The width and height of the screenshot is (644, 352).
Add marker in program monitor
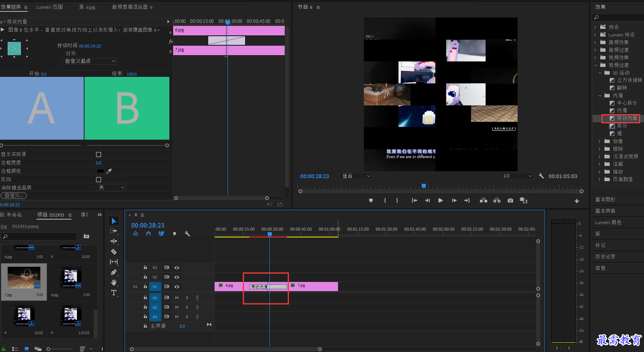click(x=371, y=201)
